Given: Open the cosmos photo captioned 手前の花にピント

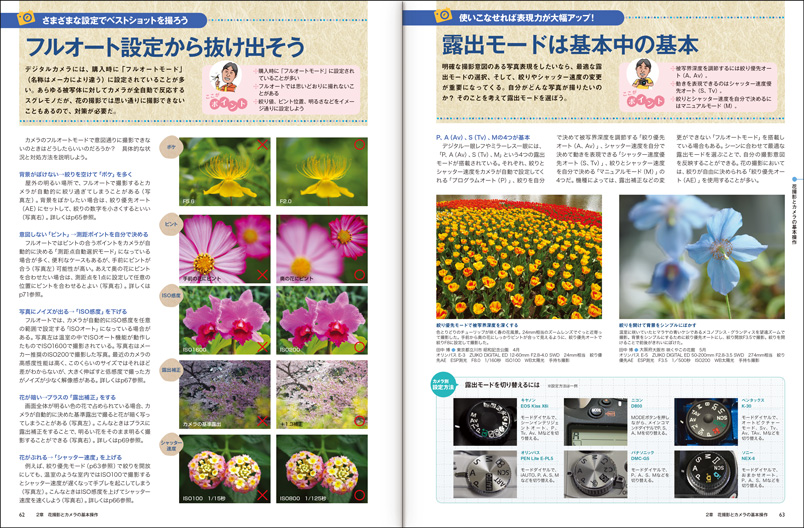Looking at the screenshot, I should point(225,249).
